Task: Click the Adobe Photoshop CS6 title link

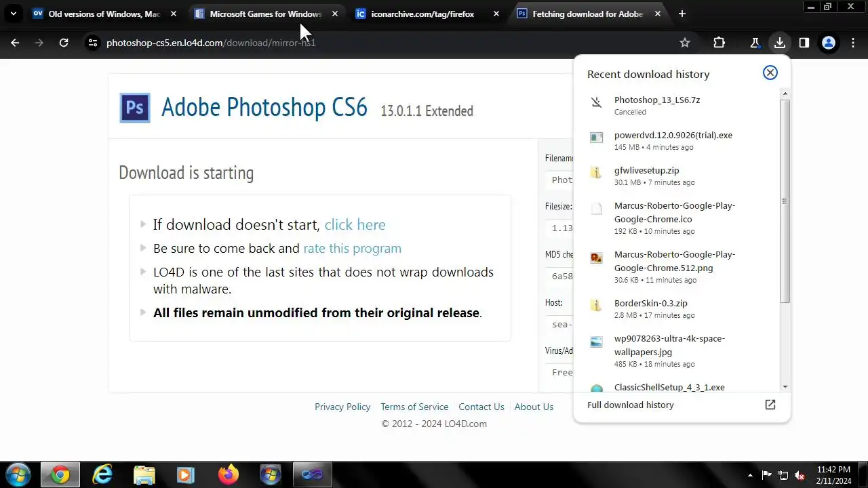Action: coord(264,107)
